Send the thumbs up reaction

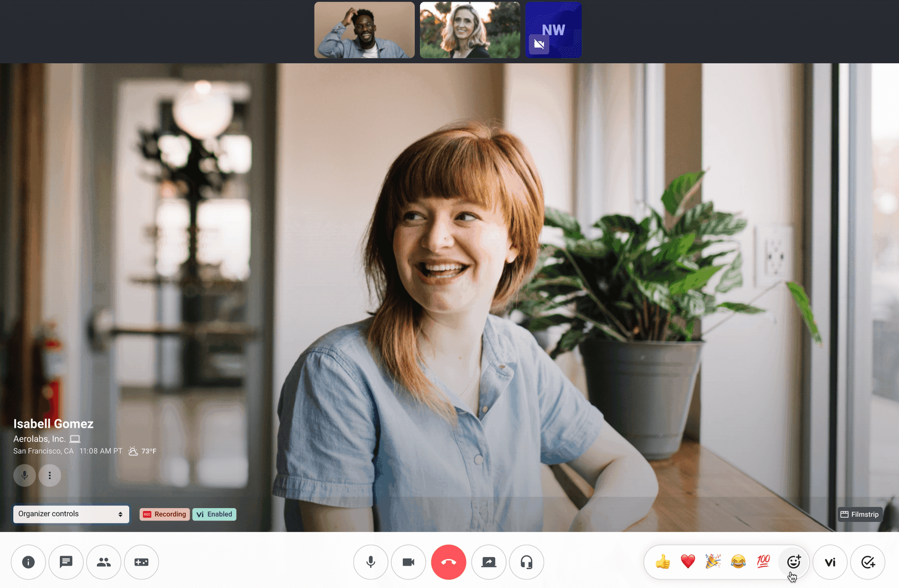pos(662,562)
